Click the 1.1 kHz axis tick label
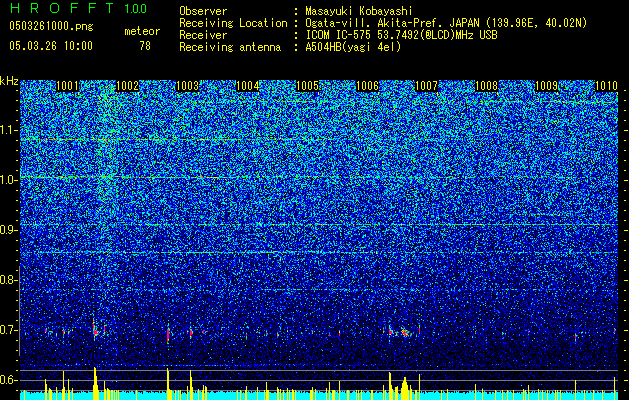629x400 pixels. point(9,131)
